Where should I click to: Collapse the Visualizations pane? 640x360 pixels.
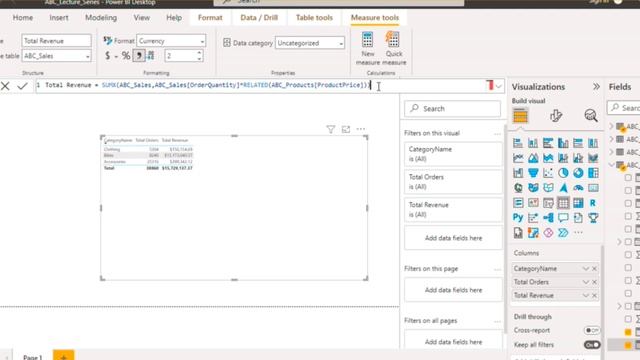coord(596,87)
